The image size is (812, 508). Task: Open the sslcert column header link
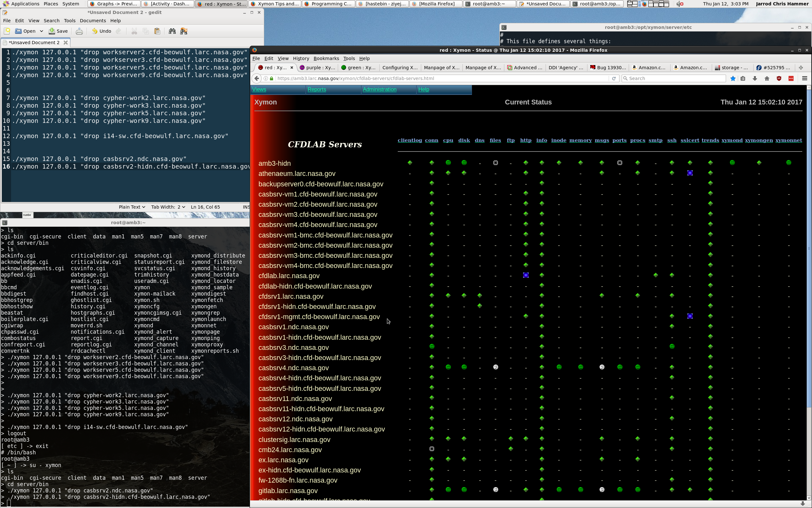pos(690,140)
